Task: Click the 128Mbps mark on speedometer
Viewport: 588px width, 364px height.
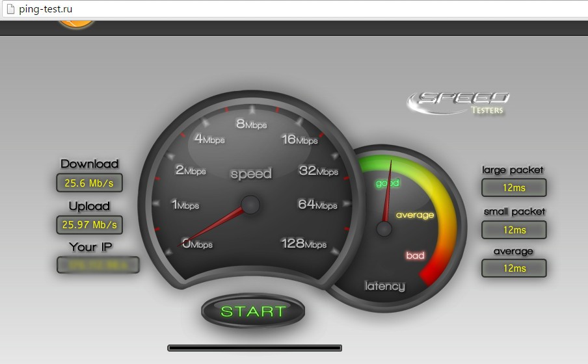Action: coord(304,244)
